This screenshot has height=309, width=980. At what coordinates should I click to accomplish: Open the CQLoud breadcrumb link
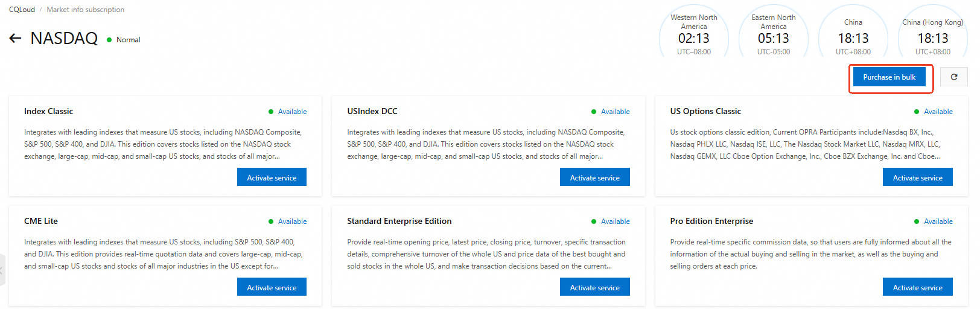tap(22, 10)
